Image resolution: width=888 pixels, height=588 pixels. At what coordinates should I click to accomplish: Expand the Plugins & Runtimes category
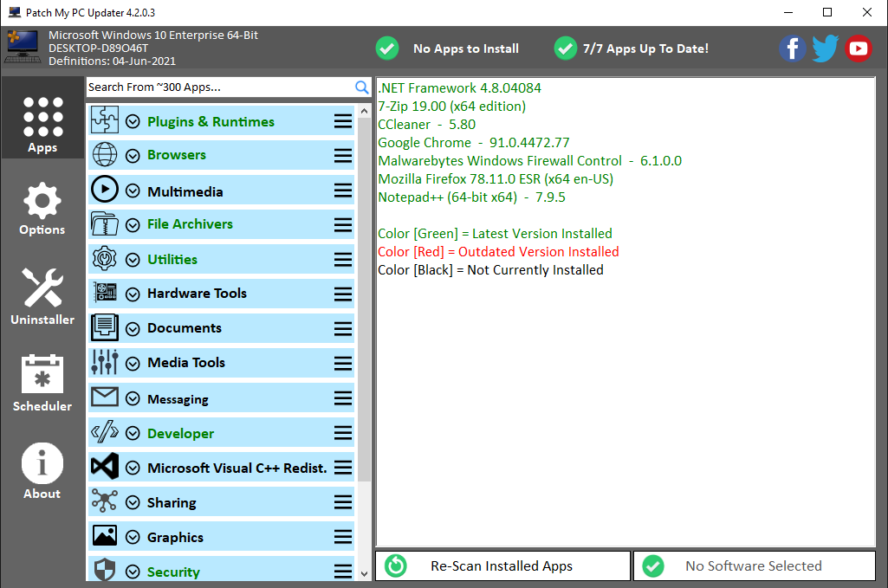[133, 122]
